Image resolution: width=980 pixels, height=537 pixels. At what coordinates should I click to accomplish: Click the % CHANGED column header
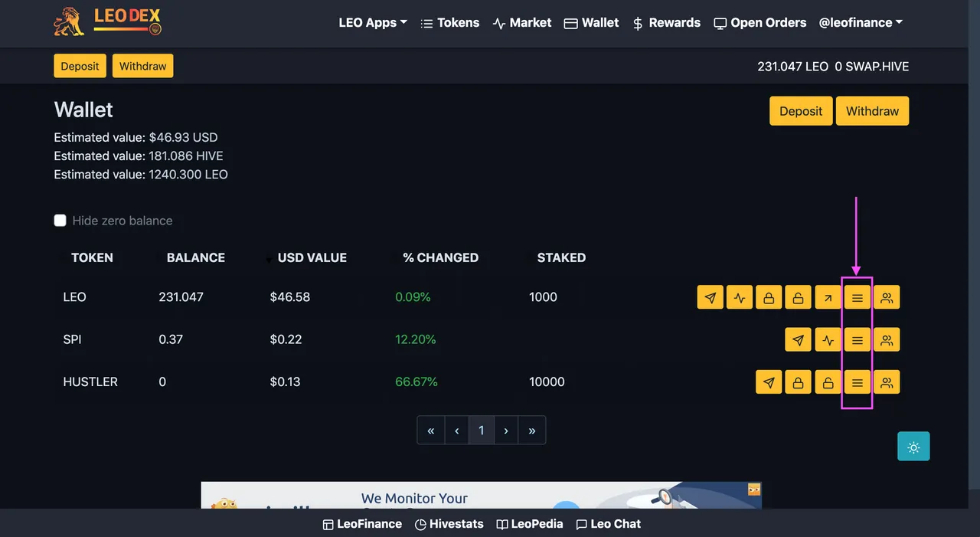(441, 258)
